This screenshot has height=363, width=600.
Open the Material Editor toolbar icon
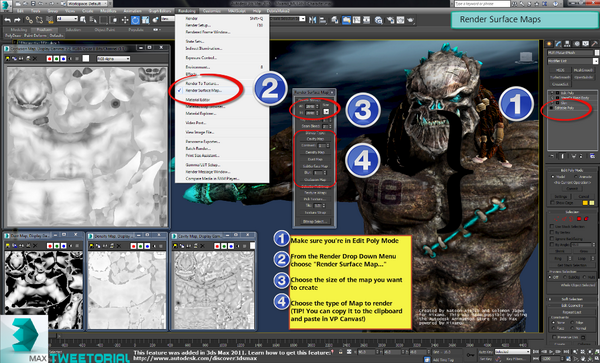pyautogui.click(x=378, y=20)
